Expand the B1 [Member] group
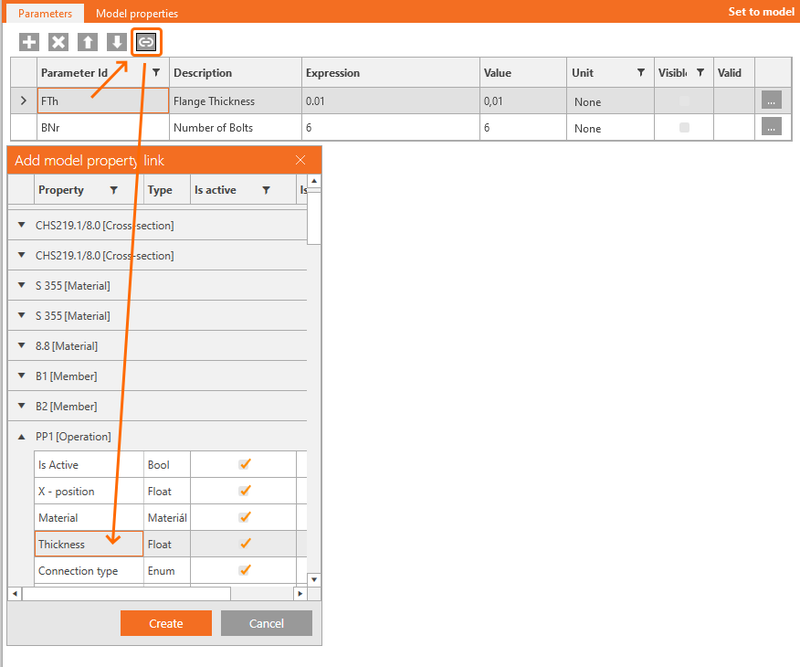800x667 pixels. coord(21,376)
